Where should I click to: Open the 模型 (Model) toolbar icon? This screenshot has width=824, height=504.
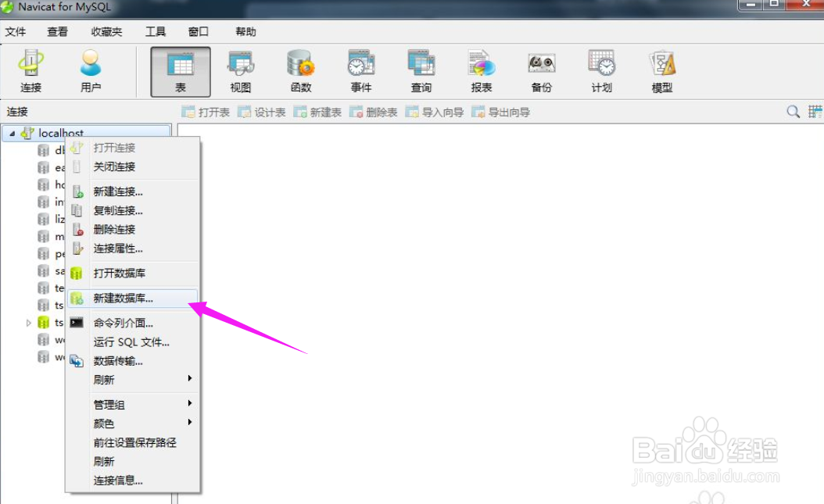point(661,72)
